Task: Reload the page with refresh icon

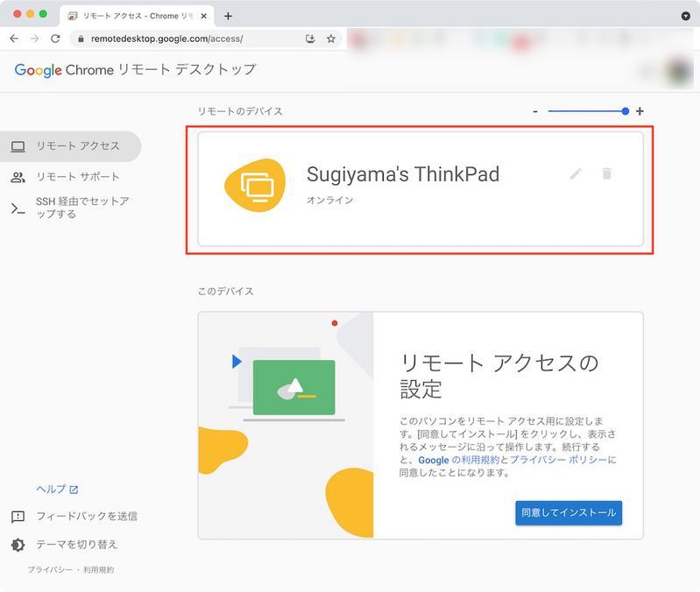Action: 55,39
